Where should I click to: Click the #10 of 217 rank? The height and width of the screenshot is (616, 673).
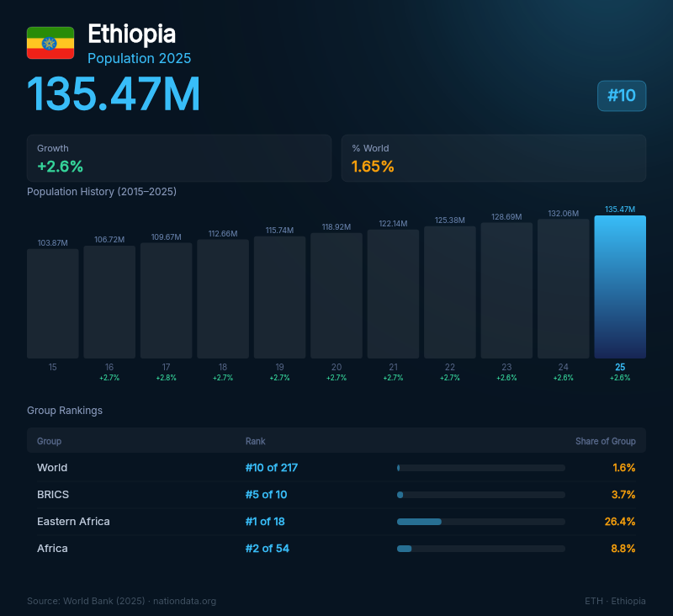pos(271,468)
